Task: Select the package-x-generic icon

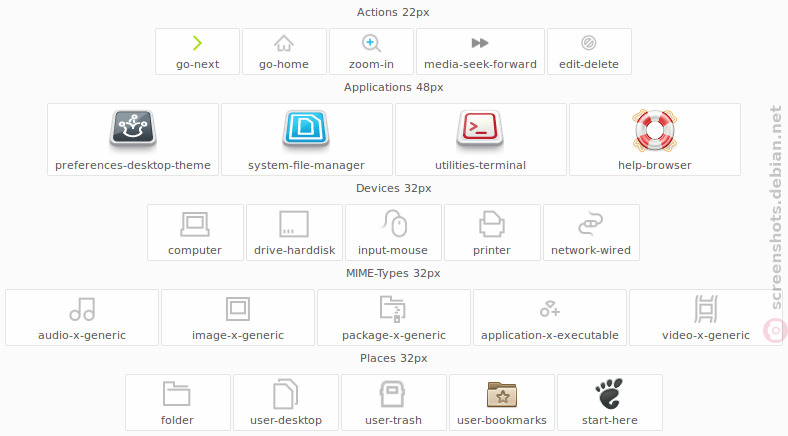Action: pyautogui.click(x=393, y=309)
